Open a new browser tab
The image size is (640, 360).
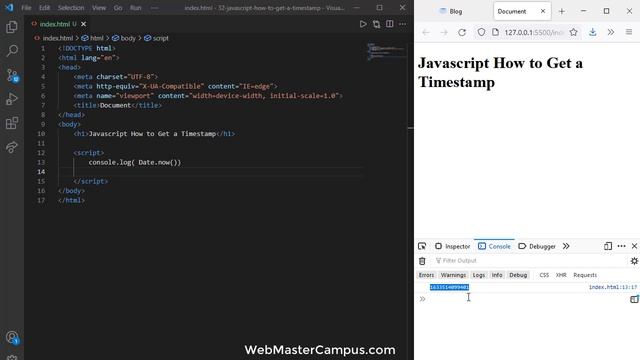562,11
